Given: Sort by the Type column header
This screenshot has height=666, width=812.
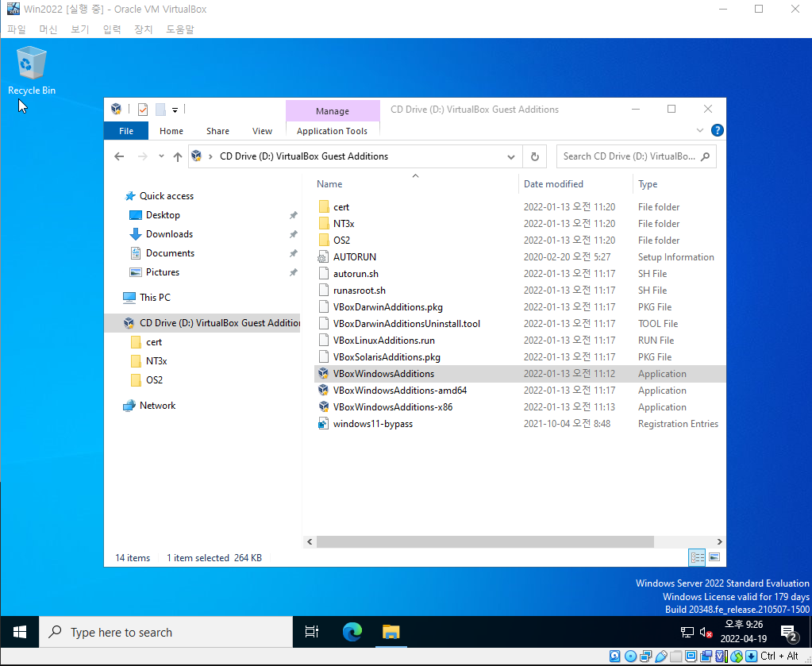Looking at the screenshot, I should (x=648, y=184).
